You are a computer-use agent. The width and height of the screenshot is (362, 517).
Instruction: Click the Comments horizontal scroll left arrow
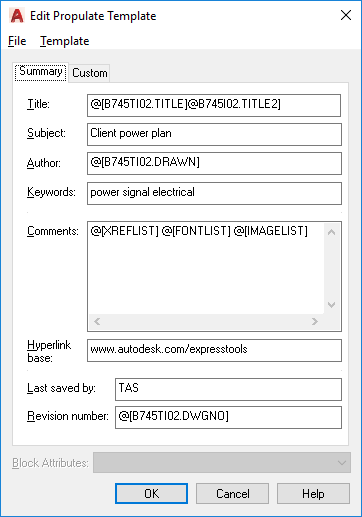pos(97,321)
